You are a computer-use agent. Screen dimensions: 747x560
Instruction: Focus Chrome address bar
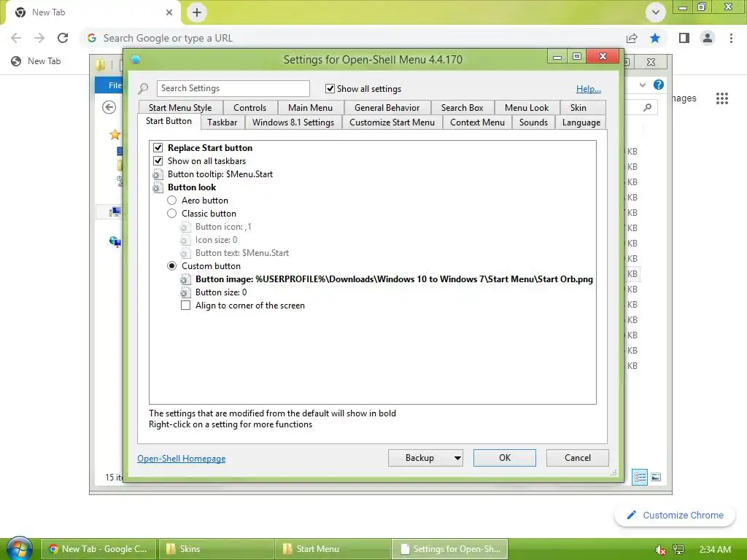[x=352, y=38]
